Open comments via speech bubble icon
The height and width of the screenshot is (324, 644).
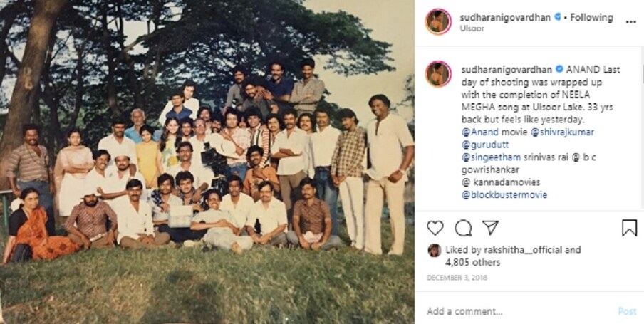tap(463, 228)
